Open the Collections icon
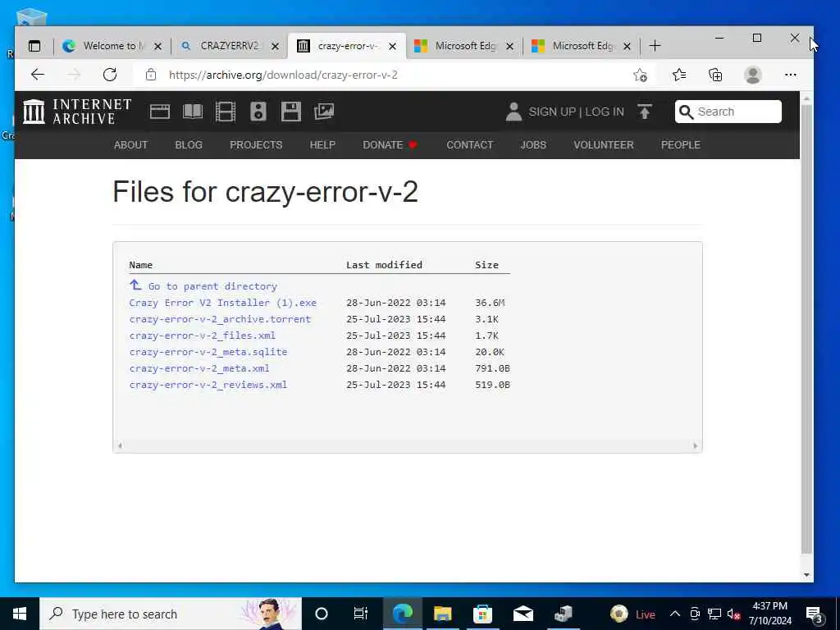This screenshot has width=840, height=630. click(715, 75)
